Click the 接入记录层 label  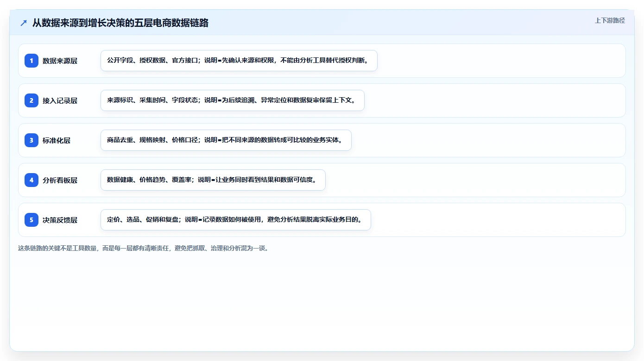60,100
